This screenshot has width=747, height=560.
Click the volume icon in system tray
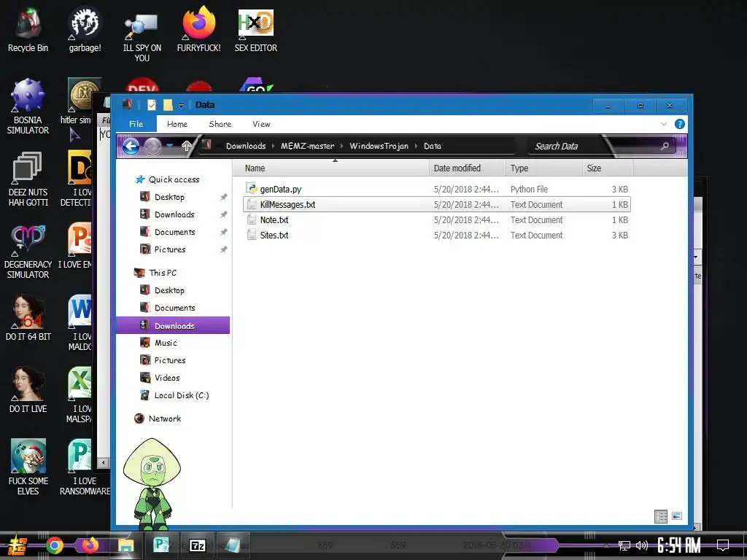(x=642, y=545)
